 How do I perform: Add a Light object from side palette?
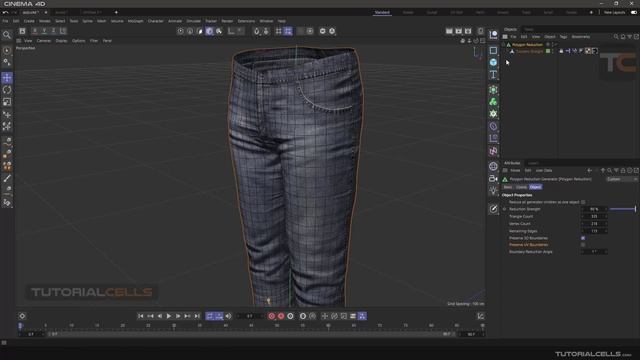click(493, 191)
